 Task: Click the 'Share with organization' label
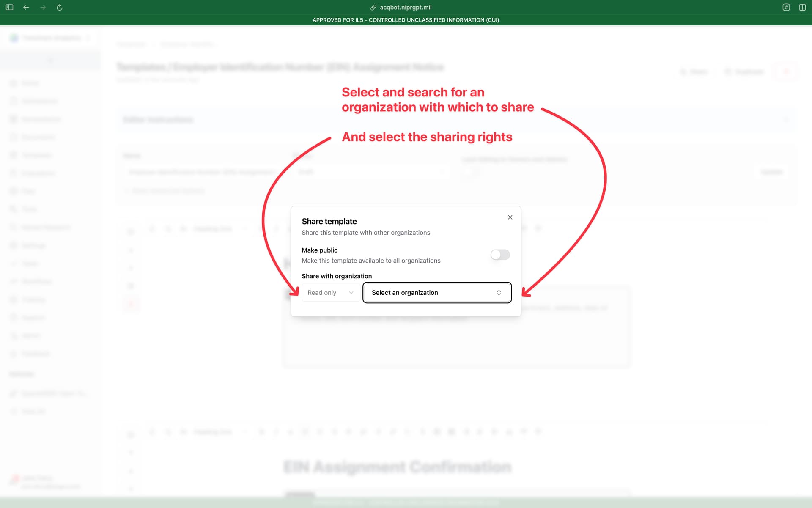coord(337,276)
